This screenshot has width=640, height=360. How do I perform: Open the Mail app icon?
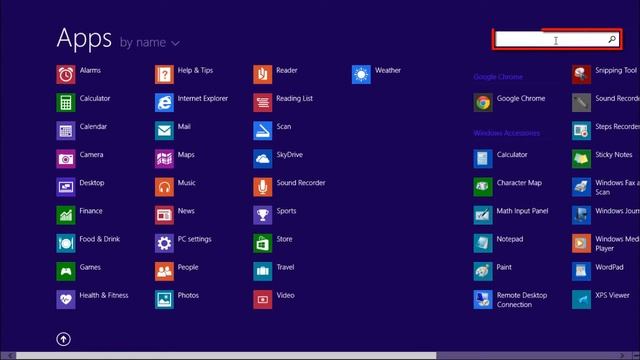pyautogui.click(x=164, y=131)
